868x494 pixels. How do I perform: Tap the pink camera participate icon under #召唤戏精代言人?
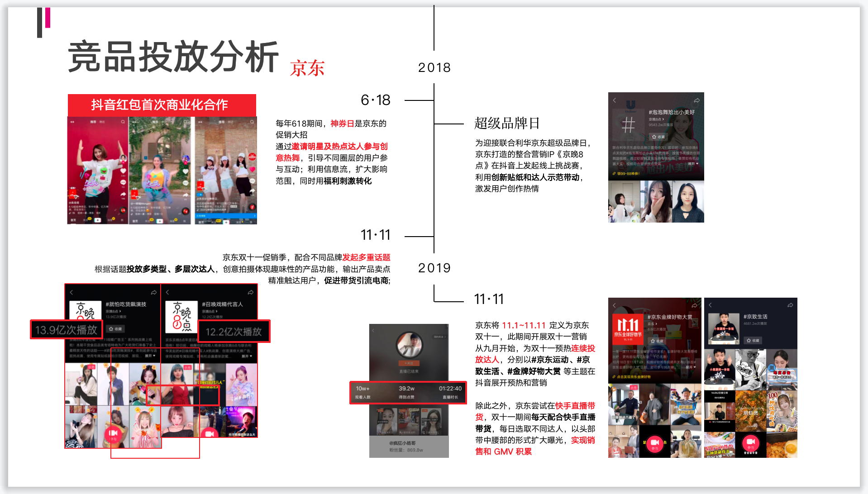coord(209,433)
